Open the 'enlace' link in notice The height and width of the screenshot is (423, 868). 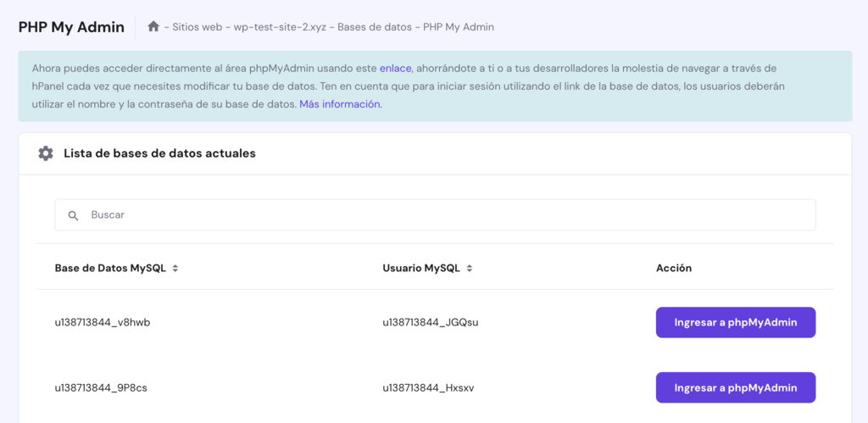[x=395, y=68]
